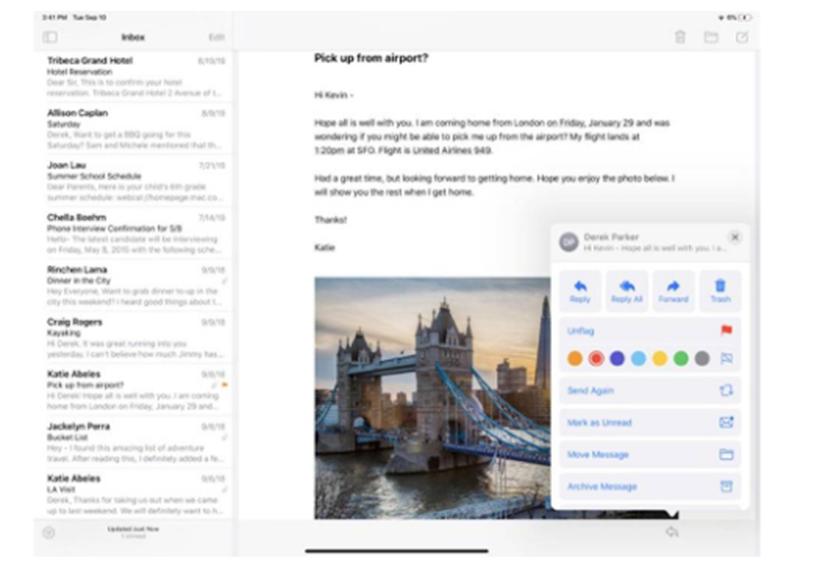814x563 pixels.
Task: Pick the green flag color
Action: 681,358
